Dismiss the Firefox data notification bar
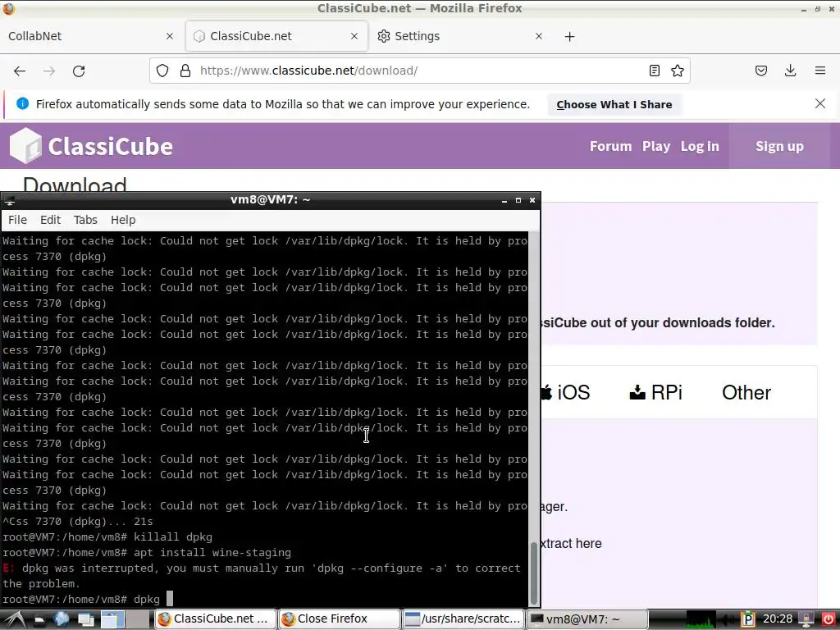The height and width of the screenshot is (630, 840). click(x=820, y=103)
